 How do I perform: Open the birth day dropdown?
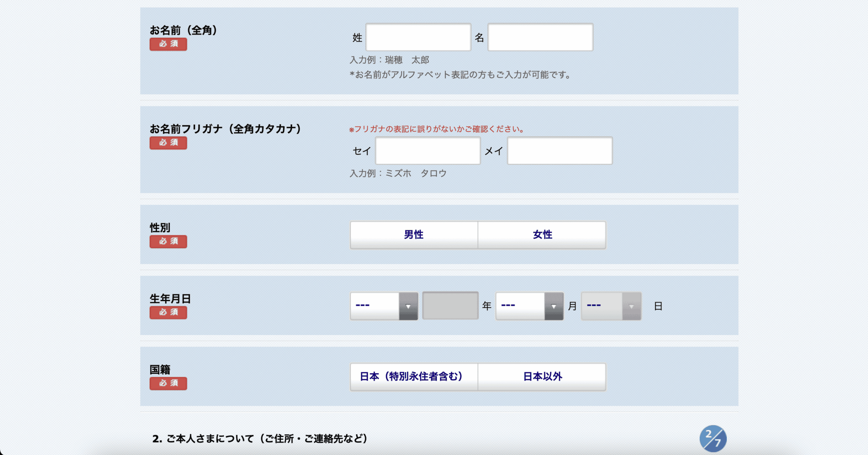tap(611, 306)
